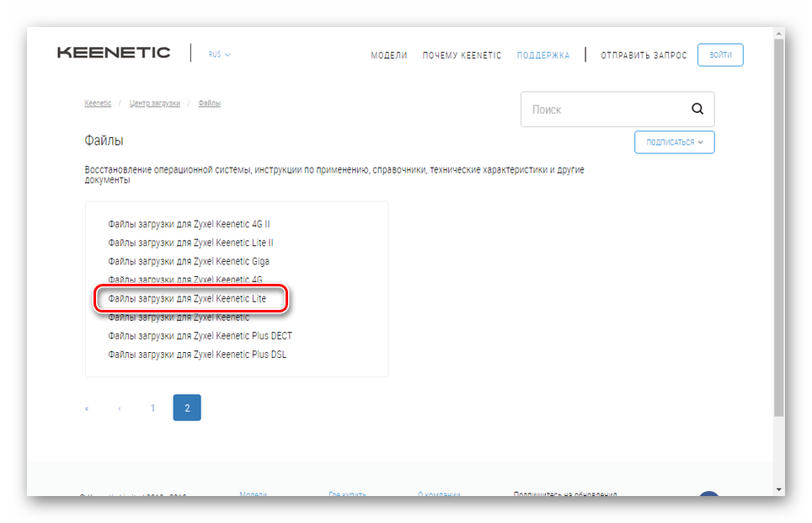Focus the Поиск search field
The image size is (812, 523).
(617, 109)
